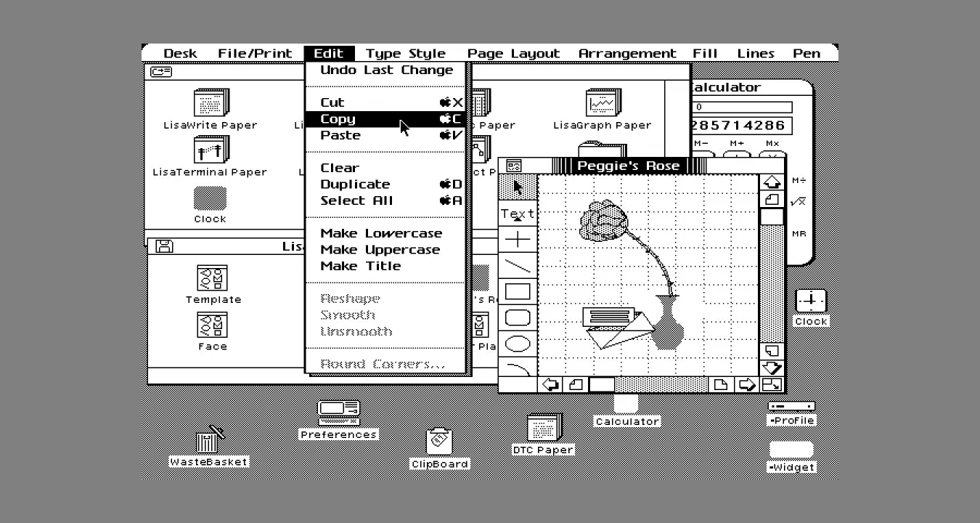Image resolution: width=980 pixels, height=523 pixels.
Task: Select the Widget disk icon
Action: tap(791, 450)
